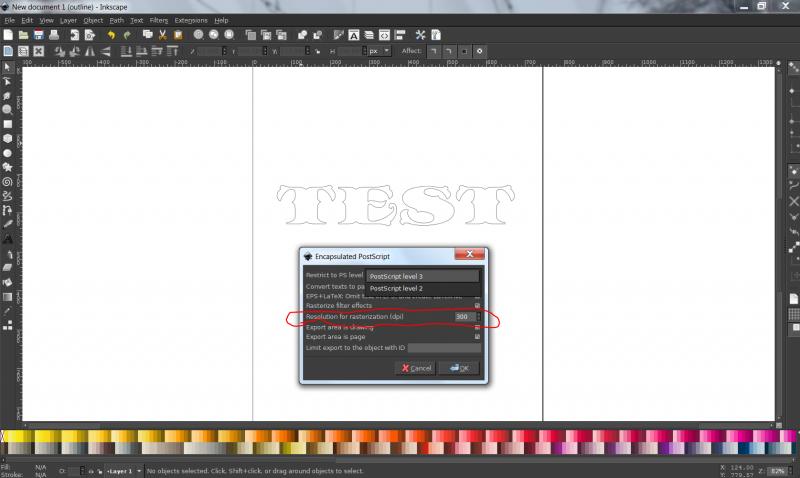800x478 pixels.
Task: Open the zoom percentage field
Action: (778, 471)
